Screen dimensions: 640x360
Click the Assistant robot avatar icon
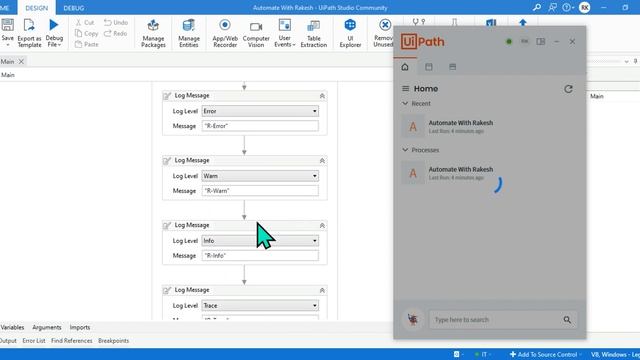pyautogui.click(x=413, y=320)
